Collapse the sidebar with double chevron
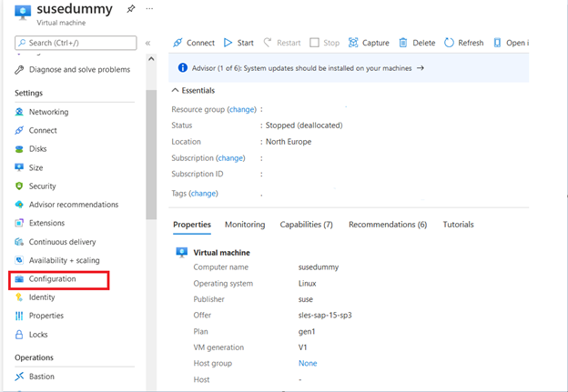Screen dimensions: 568x392 tap(147, 43)
